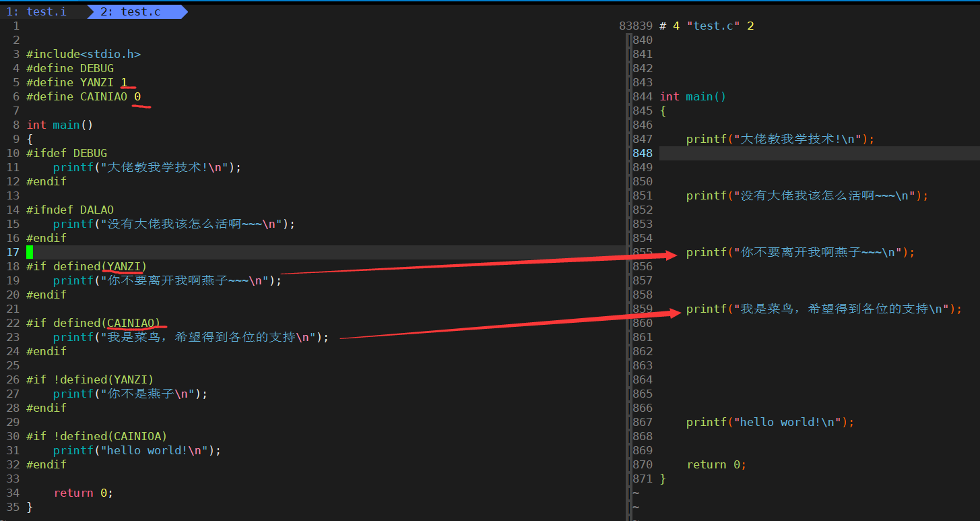Click printf "你不要离开我啊燕子" on line 19

(x=168, y=280)
